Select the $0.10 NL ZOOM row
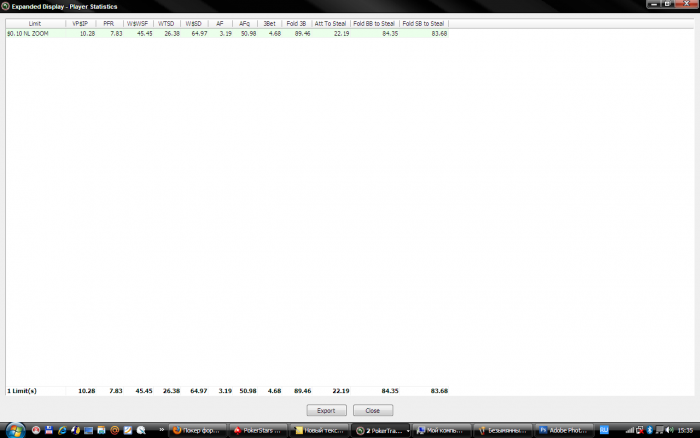 tap(227, 33)
